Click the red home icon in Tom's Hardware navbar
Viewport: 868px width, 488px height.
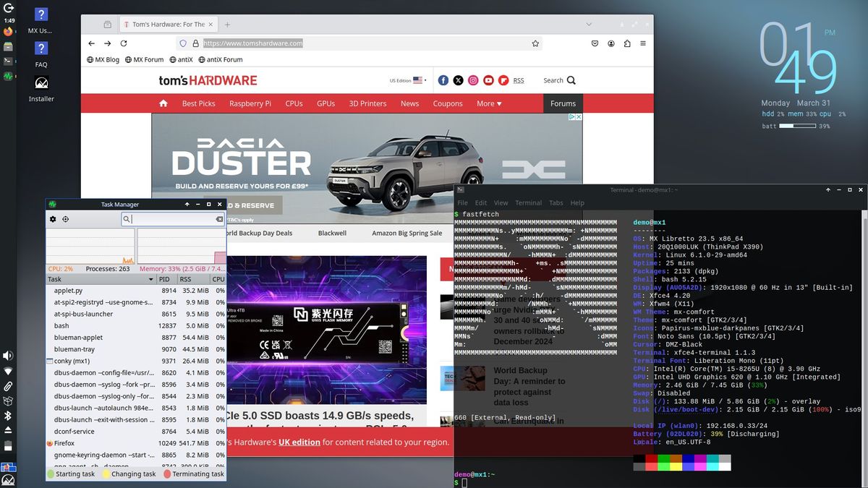coord(164,103)
